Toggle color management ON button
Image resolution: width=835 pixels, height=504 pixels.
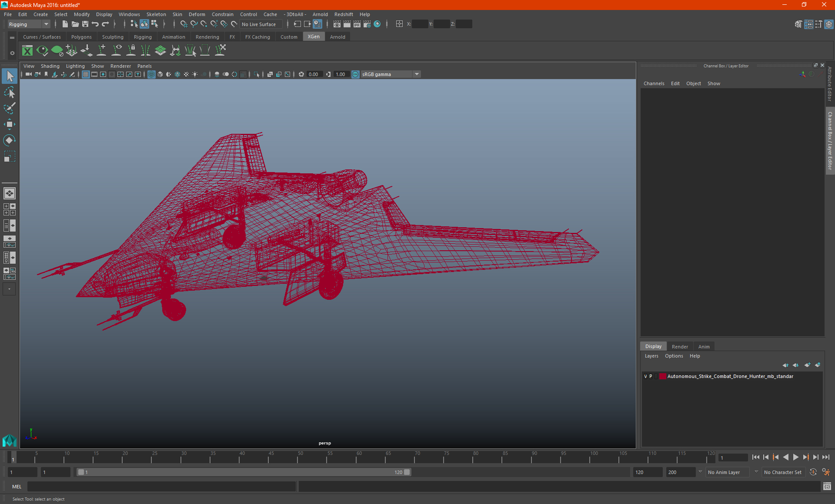tap(355, 74)
